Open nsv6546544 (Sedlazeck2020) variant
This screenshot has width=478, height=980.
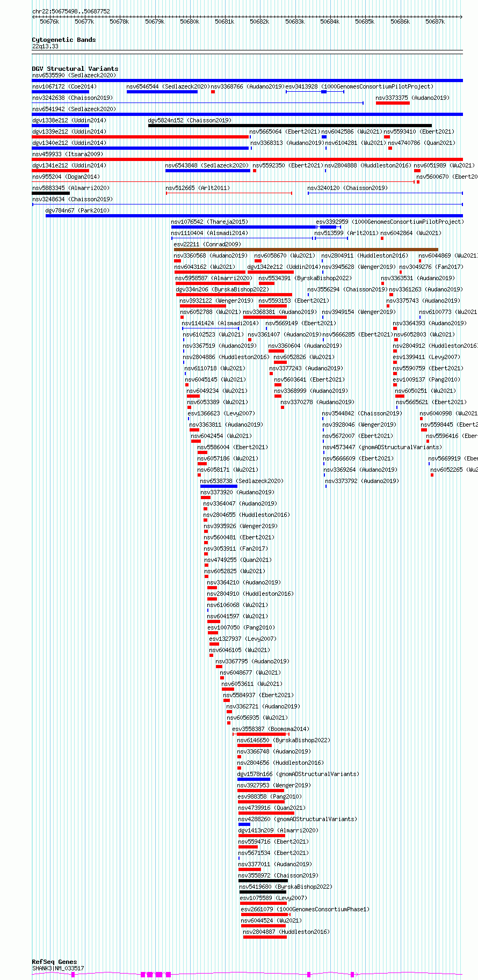(168, 86)
